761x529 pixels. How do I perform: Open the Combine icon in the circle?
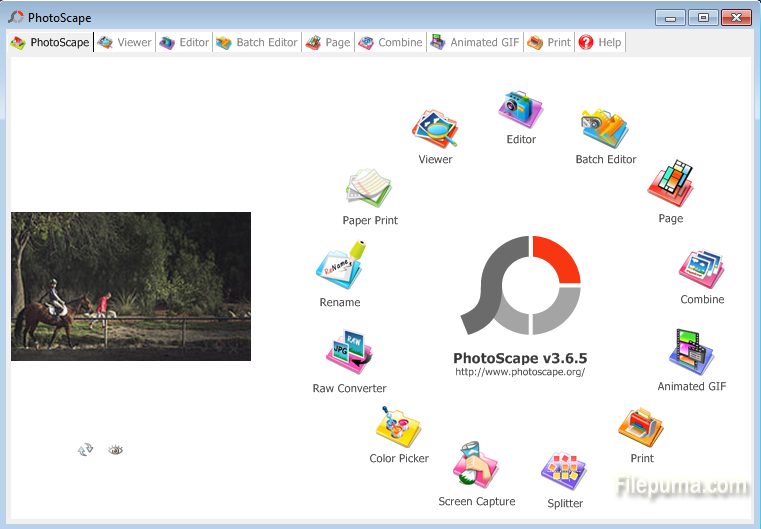702,269
